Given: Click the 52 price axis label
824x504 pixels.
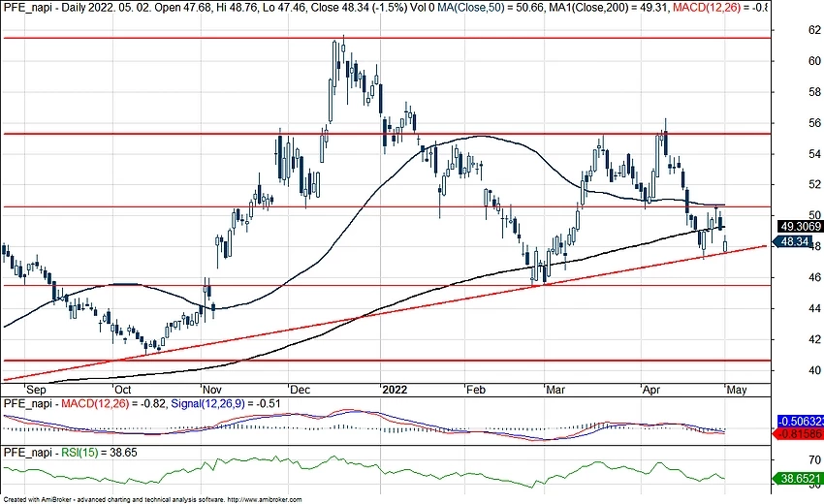Looking at the screenshot, I should [x=814, y=184].
